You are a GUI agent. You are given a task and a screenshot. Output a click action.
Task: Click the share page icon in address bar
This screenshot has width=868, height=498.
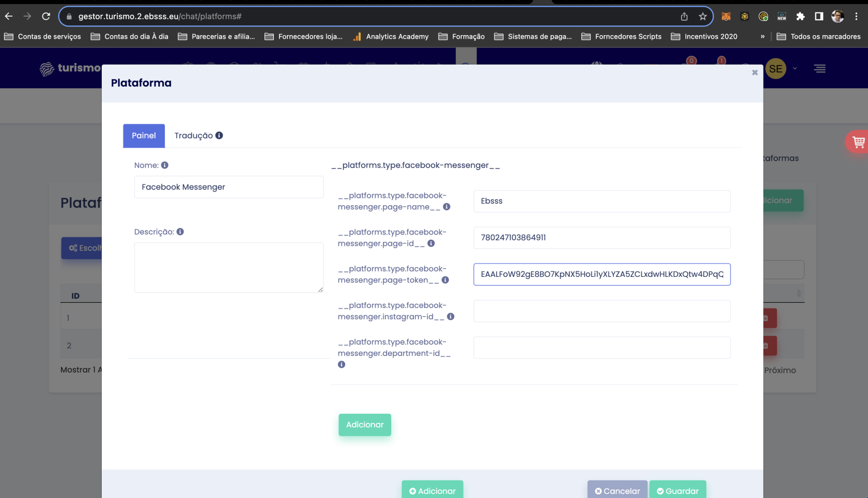click(684, 17)
